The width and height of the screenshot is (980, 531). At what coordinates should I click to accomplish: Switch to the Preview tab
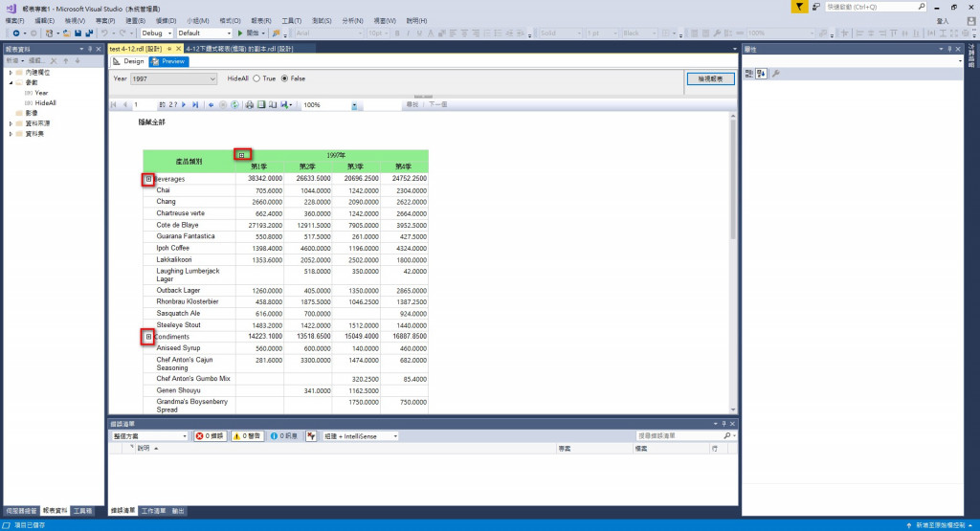(x=168, y=61)
